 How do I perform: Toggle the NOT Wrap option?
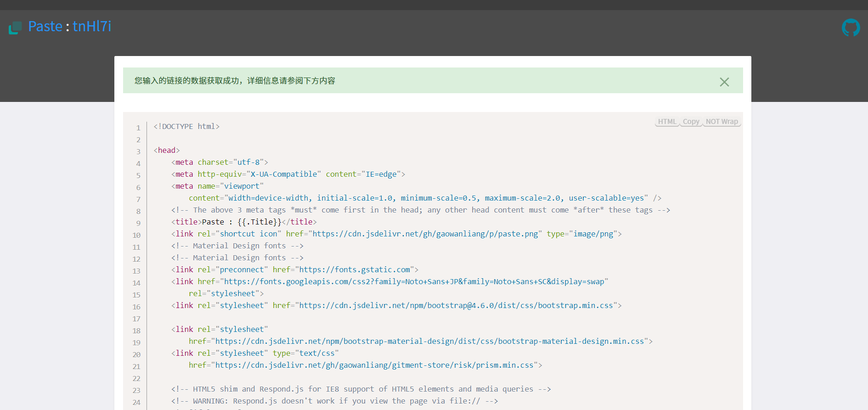tap(721, 122)
